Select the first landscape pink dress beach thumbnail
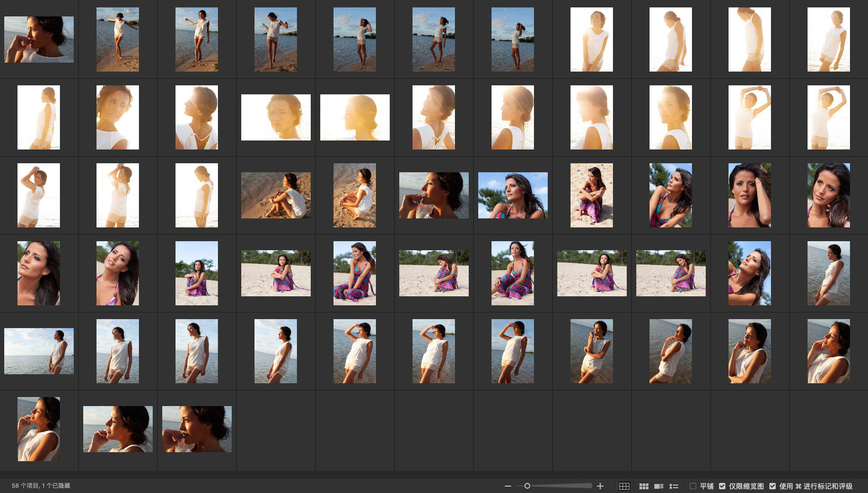Viewport: 868px width, 493px height. coord(276,273)
